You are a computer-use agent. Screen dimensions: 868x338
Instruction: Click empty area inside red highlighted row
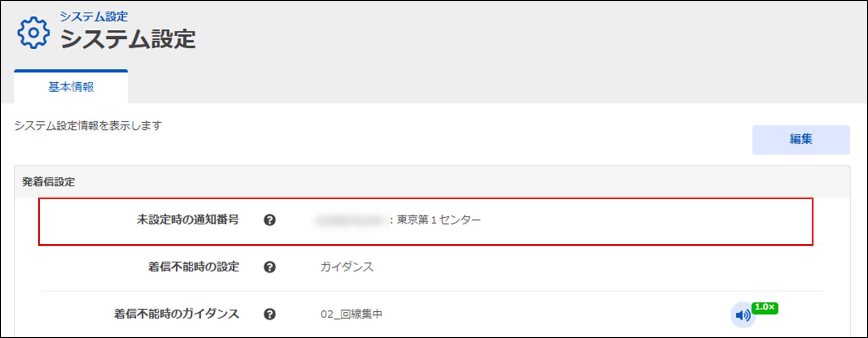point(645,221)
